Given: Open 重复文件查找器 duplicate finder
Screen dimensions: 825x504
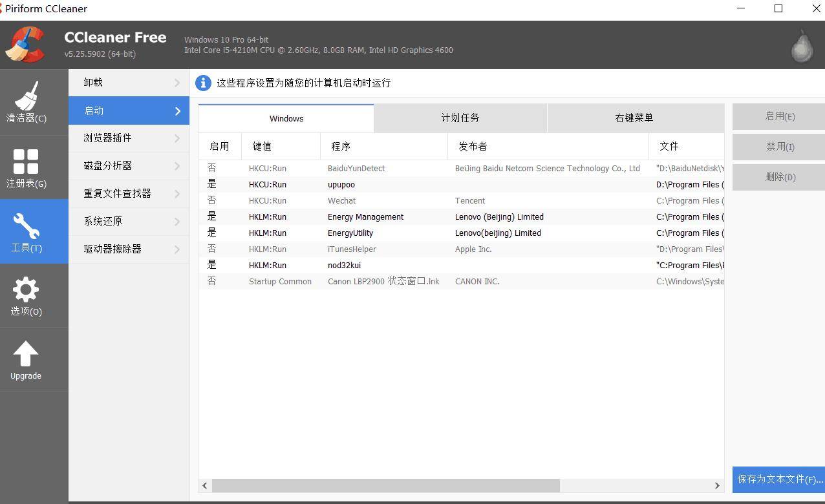Looking at the screenshot, I should (x=129, y=193).
